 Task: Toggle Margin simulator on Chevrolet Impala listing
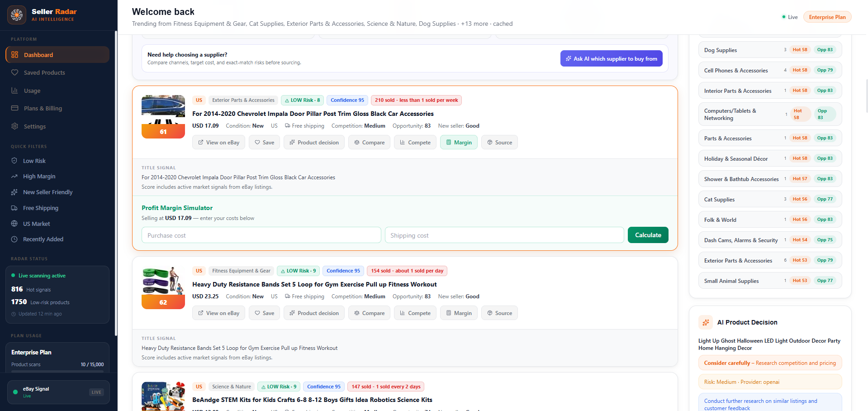pyautogui.click(x=459, y=142)
